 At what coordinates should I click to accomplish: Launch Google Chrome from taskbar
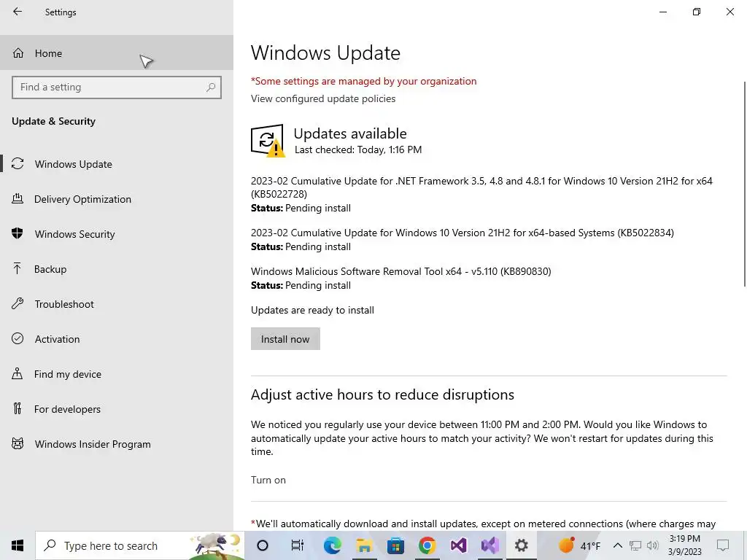[x=427, y=545]
